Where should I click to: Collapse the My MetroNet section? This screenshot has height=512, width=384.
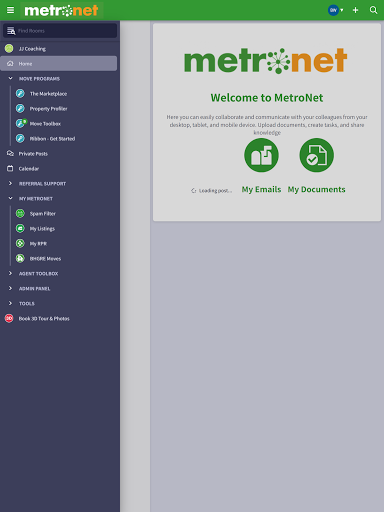click(x=10, y=198)
